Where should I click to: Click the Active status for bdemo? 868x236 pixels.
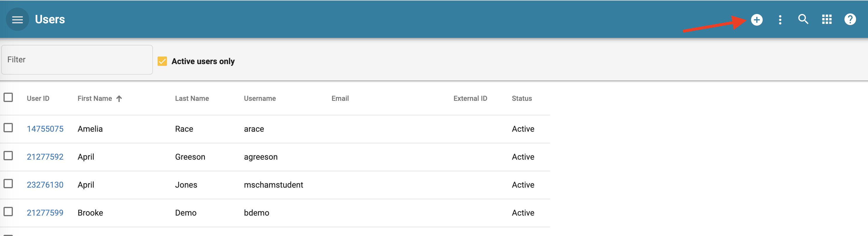[523, 212]
